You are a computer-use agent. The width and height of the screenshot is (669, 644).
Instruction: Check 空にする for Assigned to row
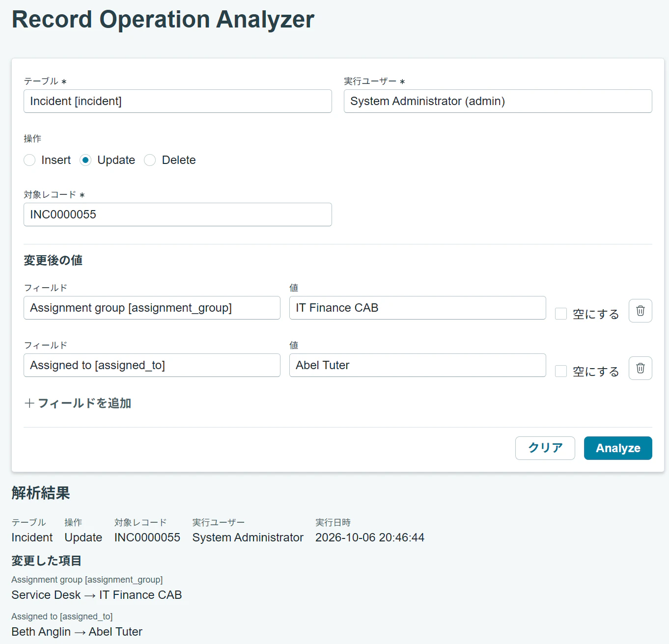tap(561, 371)
